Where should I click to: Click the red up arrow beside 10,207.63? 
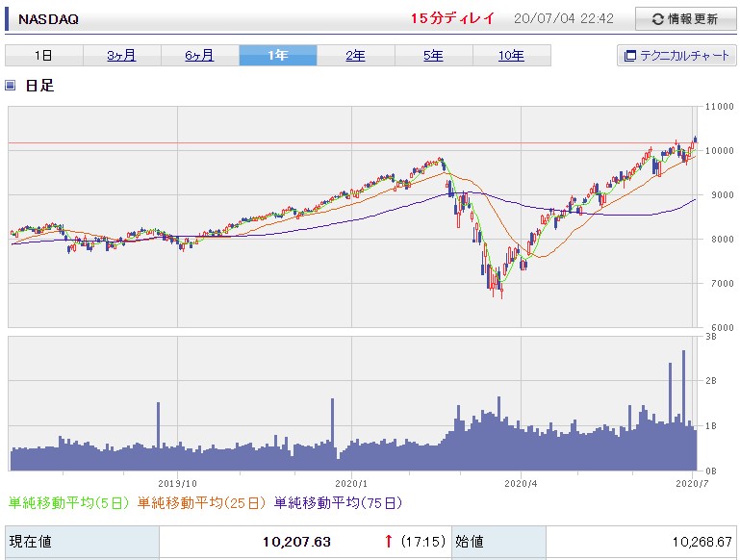(x=389, y=541)
